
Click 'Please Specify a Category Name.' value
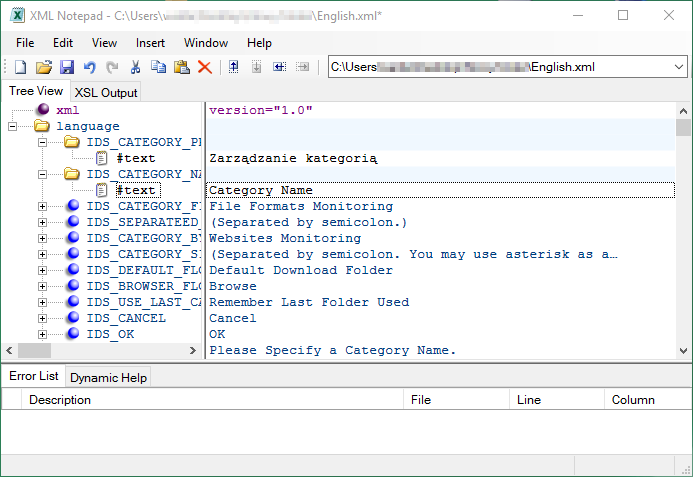click(x=332, y=350)
